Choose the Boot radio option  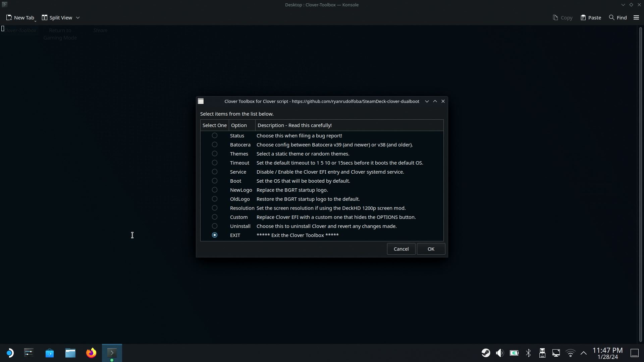(215, 181)
